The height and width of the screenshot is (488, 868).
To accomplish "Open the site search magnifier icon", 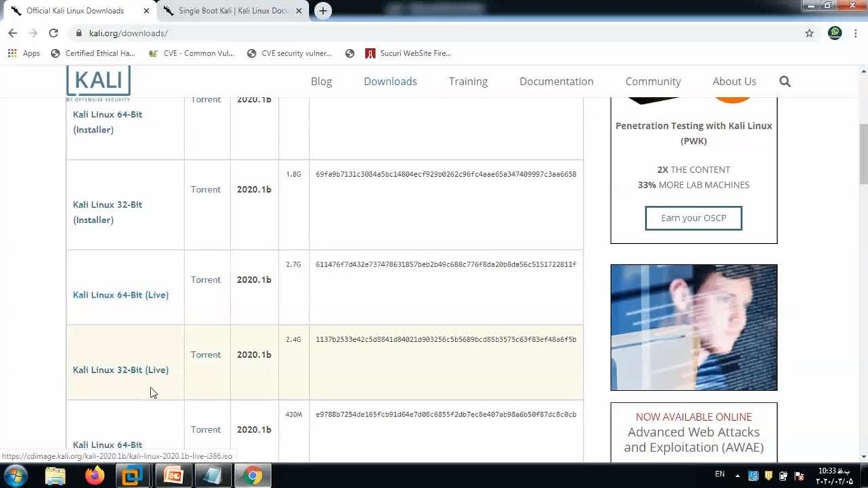I will (785, 81).
